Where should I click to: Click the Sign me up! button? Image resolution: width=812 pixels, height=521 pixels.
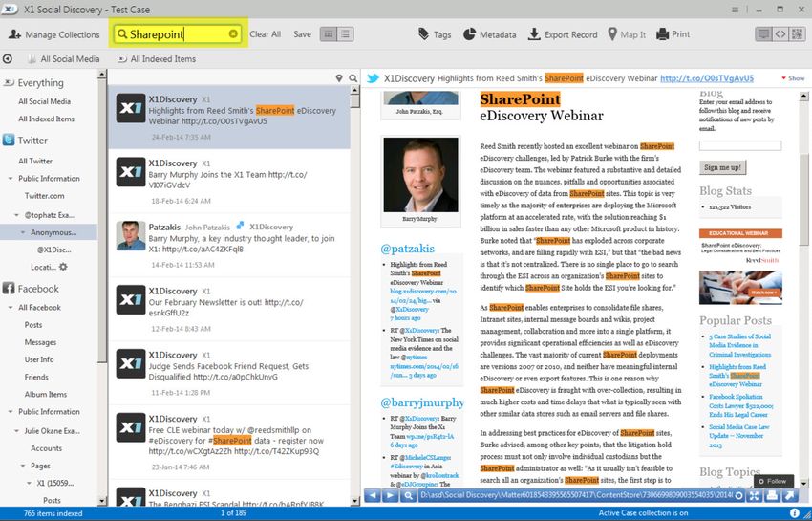coord(722,167)
